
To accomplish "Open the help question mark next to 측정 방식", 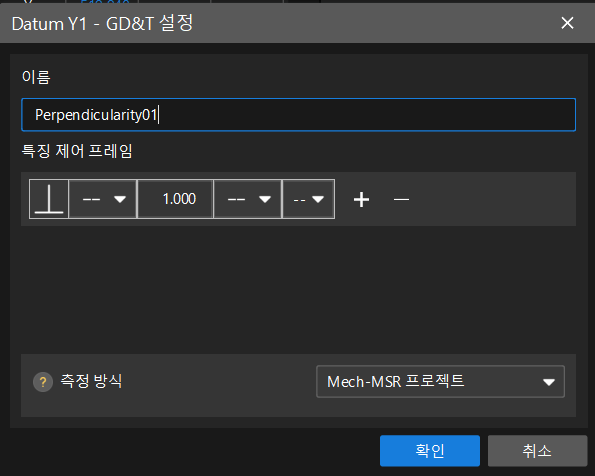I will (43, 382).
